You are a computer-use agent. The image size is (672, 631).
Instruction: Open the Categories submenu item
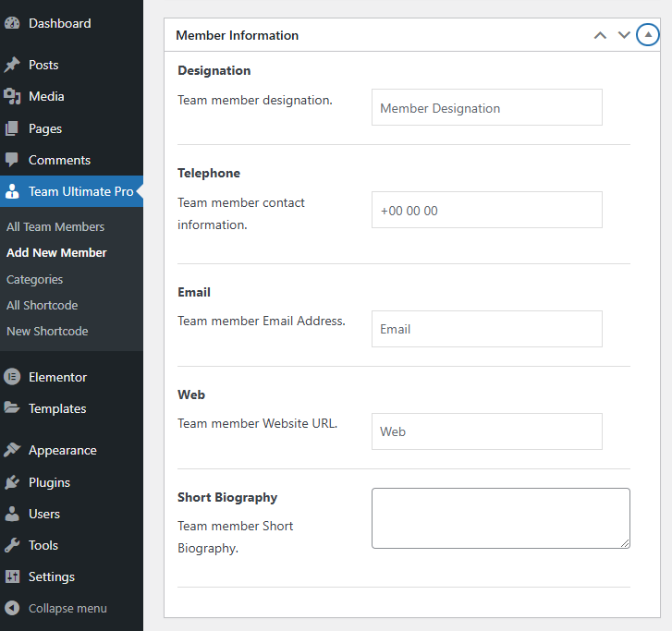(35, 279)
